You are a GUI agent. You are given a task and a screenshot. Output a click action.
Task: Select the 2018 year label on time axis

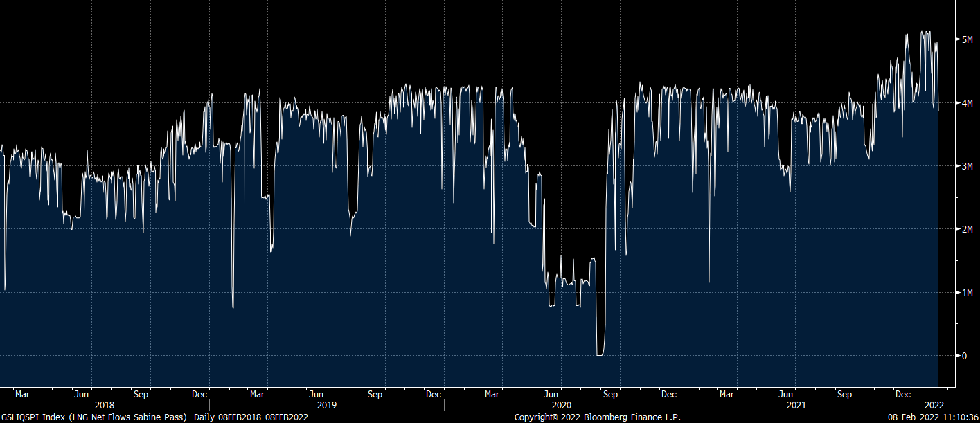[105, 405]
